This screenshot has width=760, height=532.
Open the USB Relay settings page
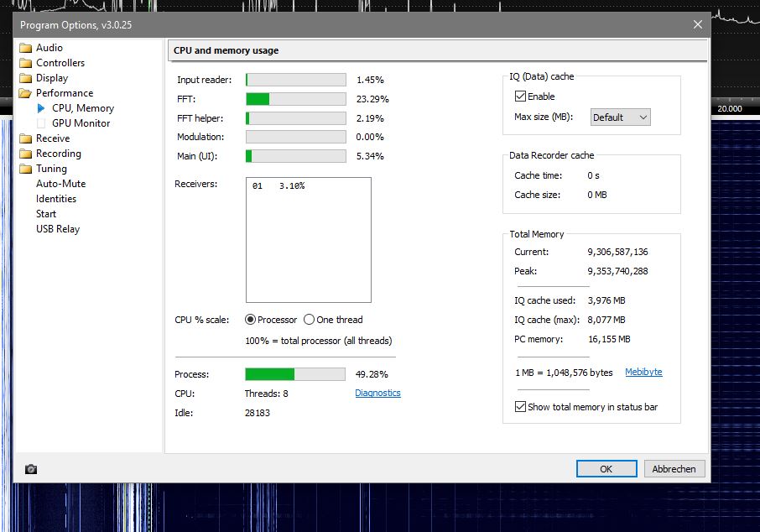(58, 229)
